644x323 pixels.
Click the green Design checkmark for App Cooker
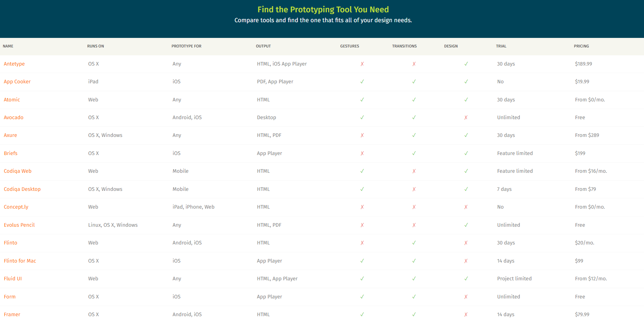coord(466,82)
